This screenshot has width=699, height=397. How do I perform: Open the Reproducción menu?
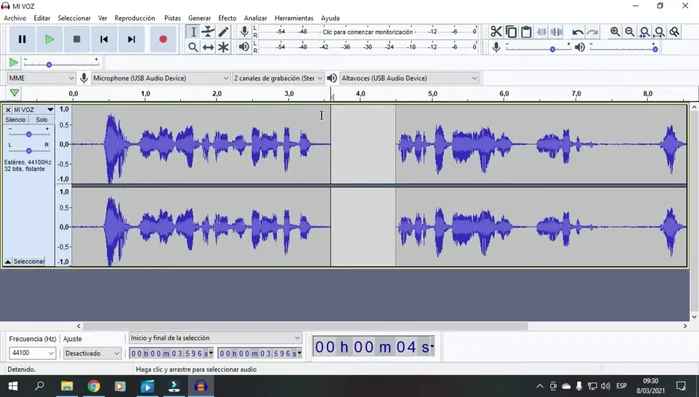(x=135, y=18)
